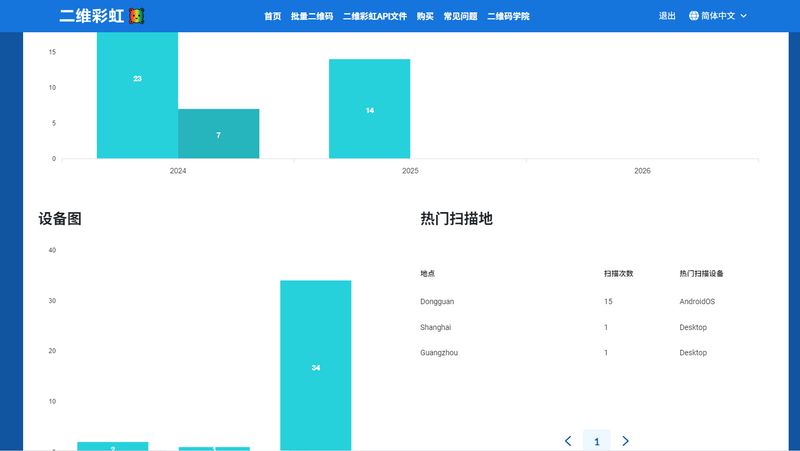Click the 2025 axis label

pos(410,171)
